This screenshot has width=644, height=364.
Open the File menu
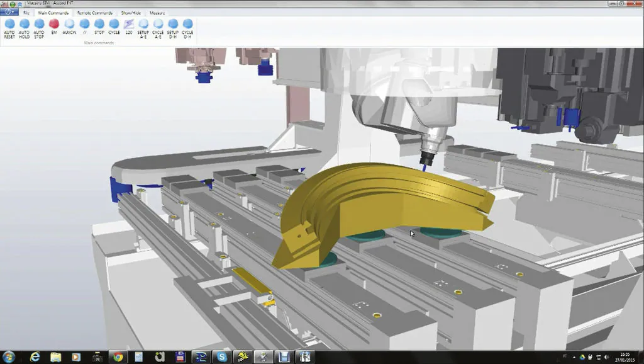(x=26, y=13)
